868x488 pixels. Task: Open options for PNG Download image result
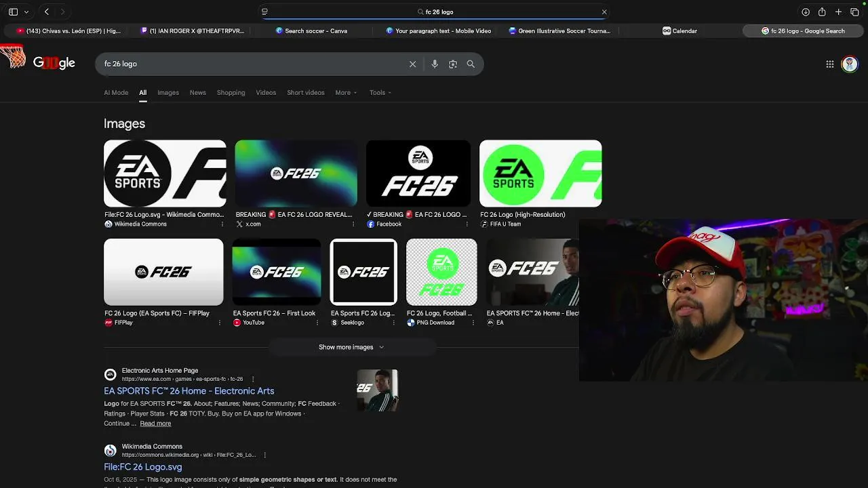[473, 323]
